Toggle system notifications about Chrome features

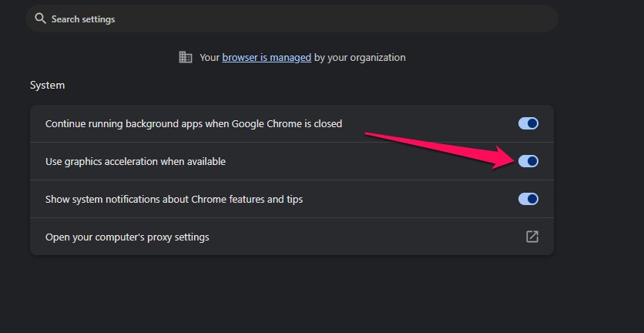(528, 199)
